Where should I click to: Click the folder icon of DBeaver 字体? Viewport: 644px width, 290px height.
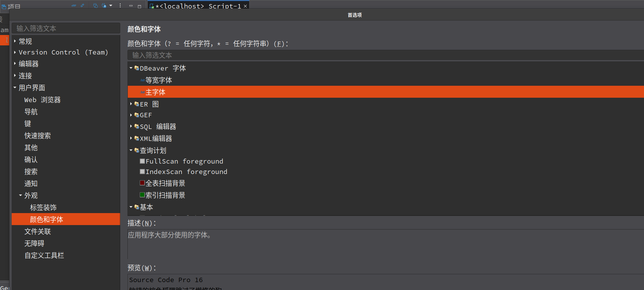tap(136, 67)
